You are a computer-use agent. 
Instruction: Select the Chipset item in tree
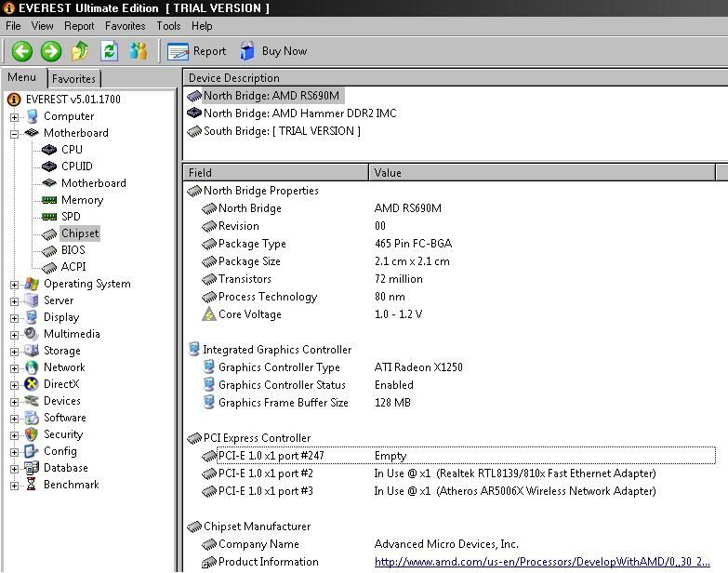pos(80,233)
